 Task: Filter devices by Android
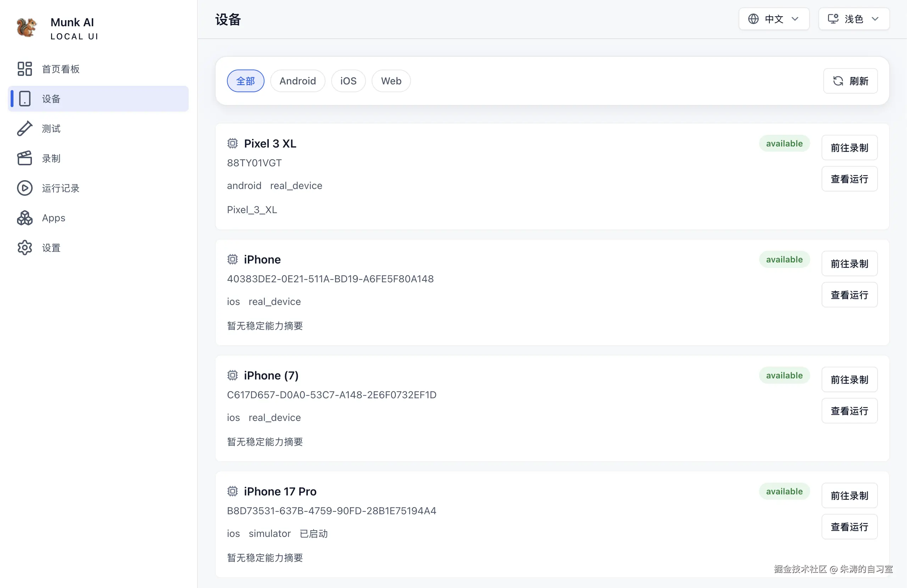click(x=297, y=81)
